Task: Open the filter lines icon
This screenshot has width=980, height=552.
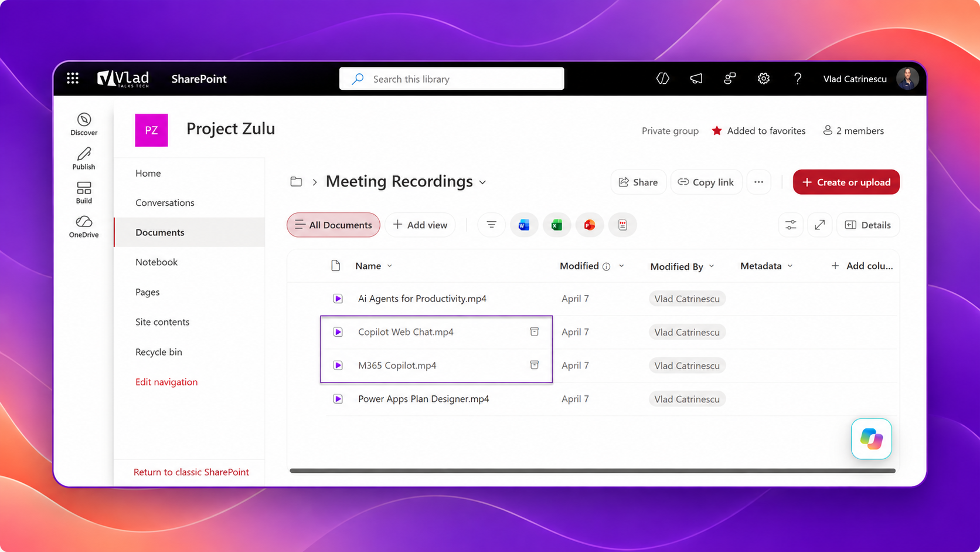Action: point(491,225)
